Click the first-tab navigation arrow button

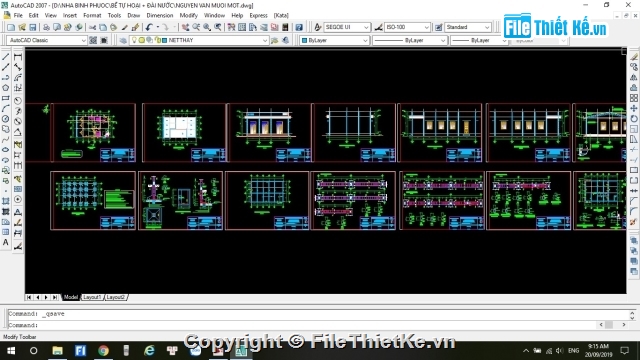click(x=29, y=298)
